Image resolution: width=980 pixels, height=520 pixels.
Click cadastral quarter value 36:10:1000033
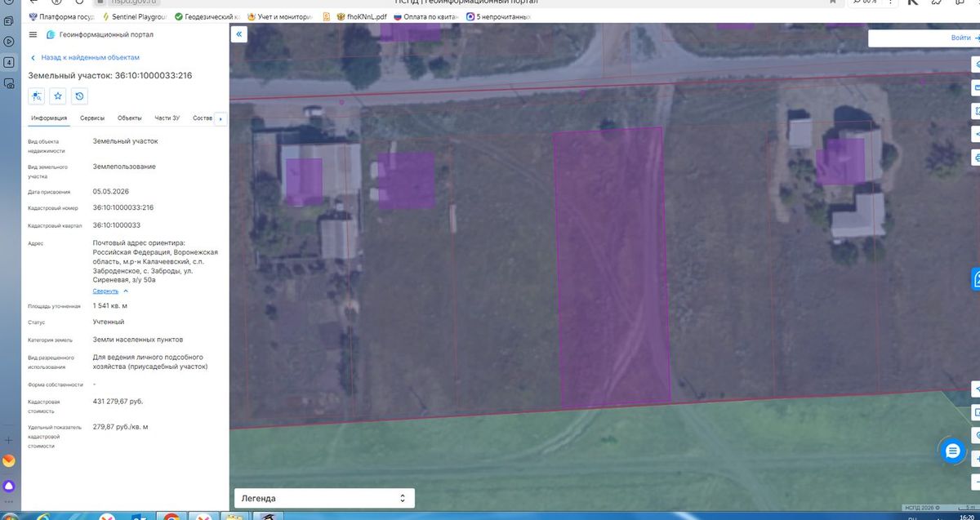tap(117, 225)
